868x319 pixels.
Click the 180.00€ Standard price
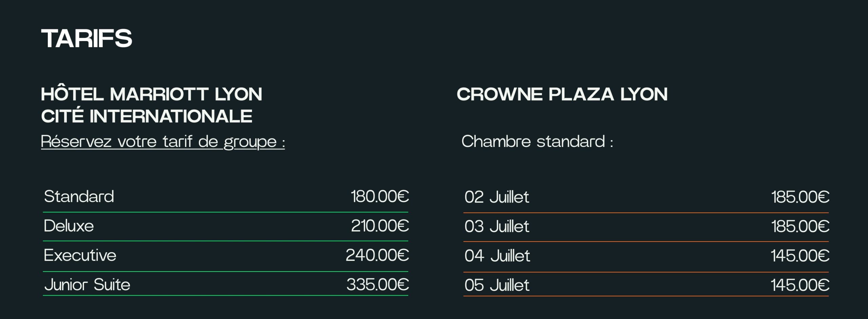point(380,196)
